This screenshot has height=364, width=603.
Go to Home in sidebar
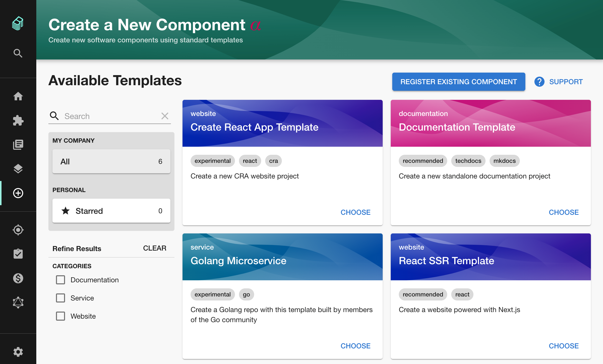(18, 96)
